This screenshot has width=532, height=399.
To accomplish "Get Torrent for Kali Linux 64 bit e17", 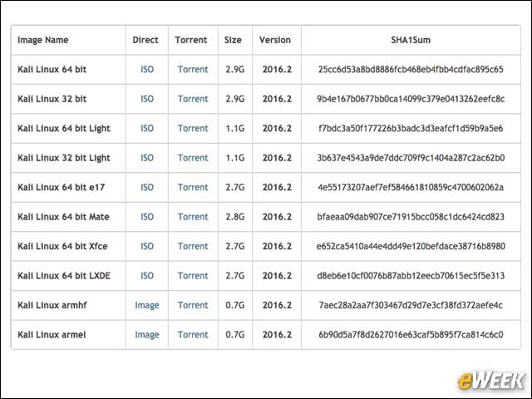I will 193,187.
